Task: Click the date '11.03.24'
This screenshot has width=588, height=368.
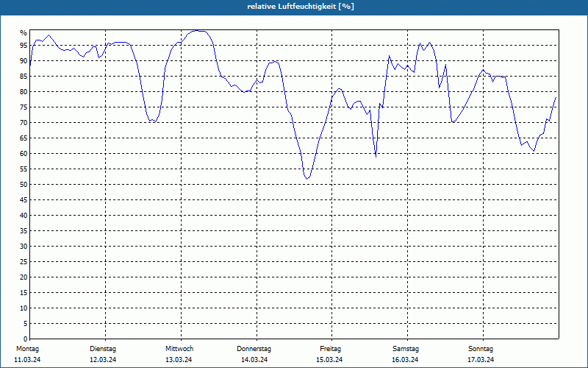Action: (27, 360)
